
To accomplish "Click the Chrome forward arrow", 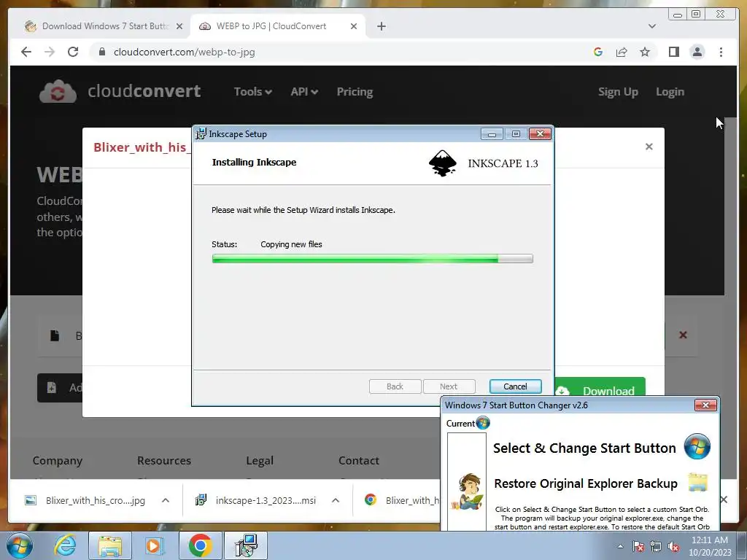I will click(x=50, y=52).
